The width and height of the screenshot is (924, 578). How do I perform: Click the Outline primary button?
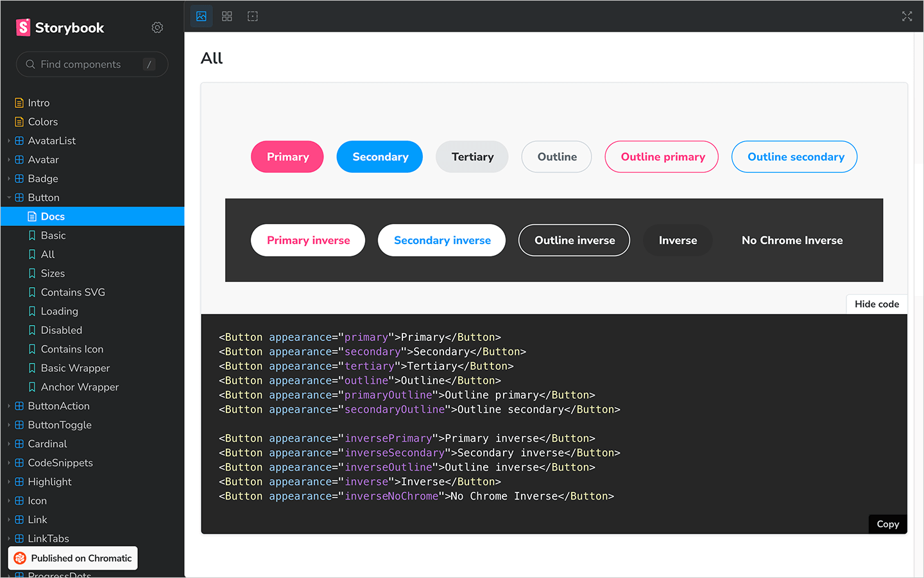[x=662, y=157]
